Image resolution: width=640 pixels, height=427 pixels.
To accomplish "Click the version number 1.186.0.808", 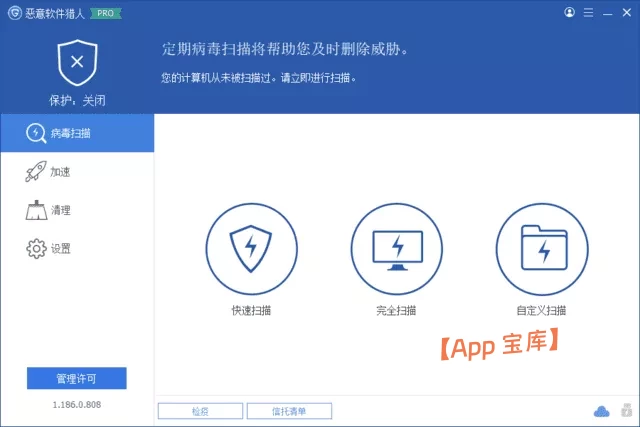I will coord(77,405).
